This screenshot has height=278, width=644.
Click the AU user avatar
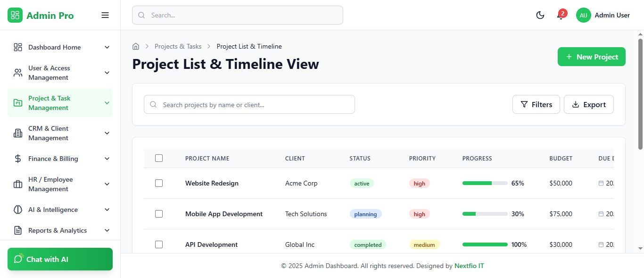point(583,15)
